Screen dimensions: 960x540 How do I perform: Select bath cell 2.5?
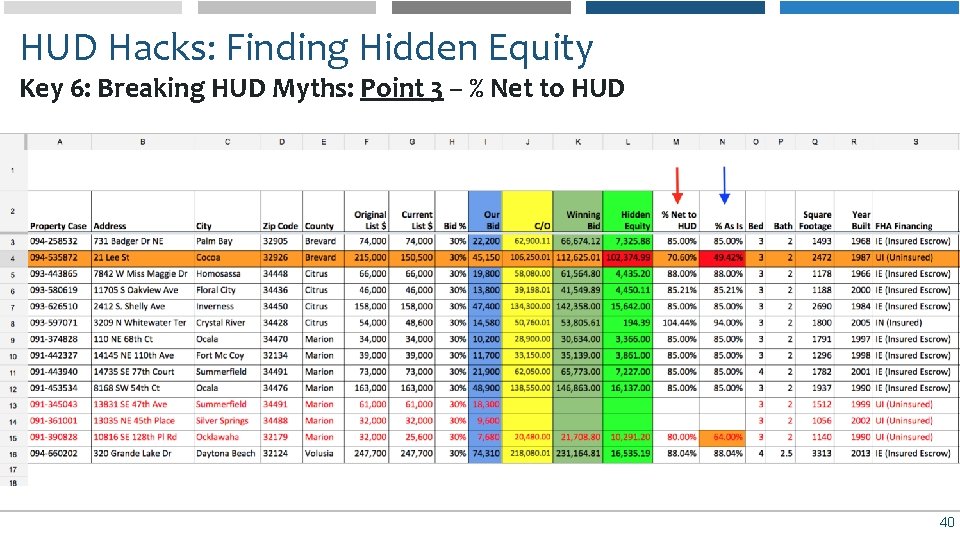[x=781, y=454]
